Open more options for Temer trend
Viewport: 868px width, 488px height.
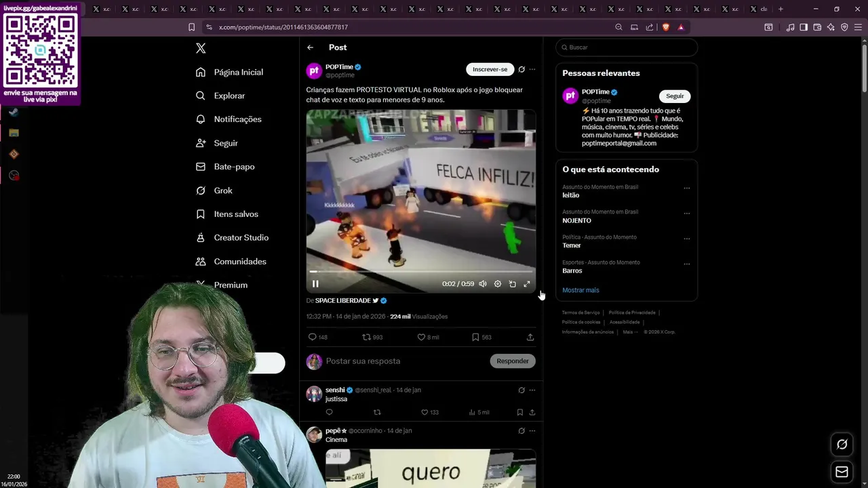687,239
